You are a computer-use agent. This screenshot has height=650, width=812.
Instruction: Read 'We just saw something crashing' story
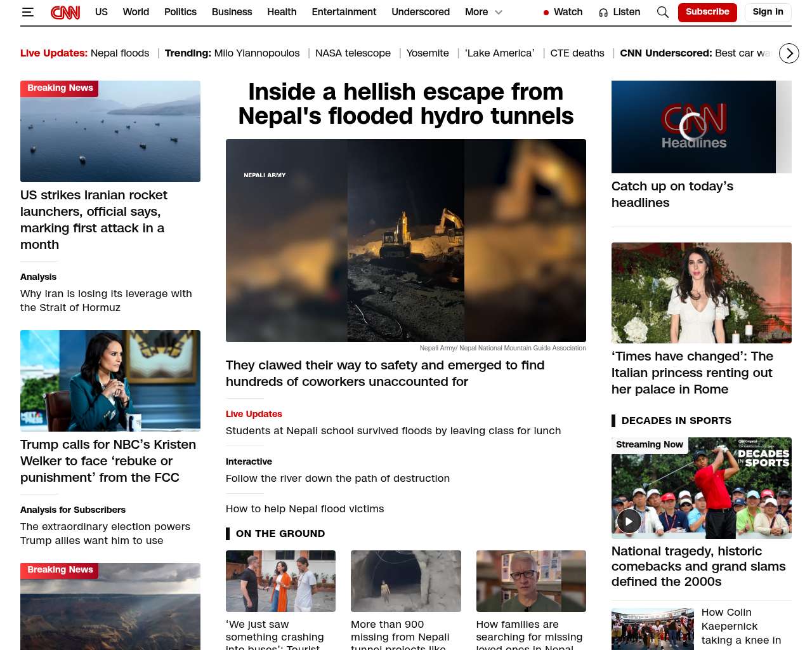pos(275,634)
